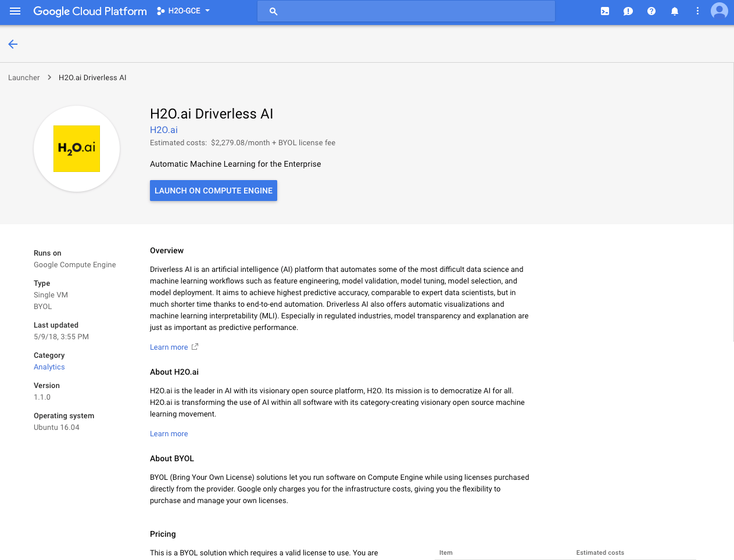Open the more options vertical dots menu
The width and height of the screenshot is (734, 560).
pyautogui.click(x=697, y=10)
